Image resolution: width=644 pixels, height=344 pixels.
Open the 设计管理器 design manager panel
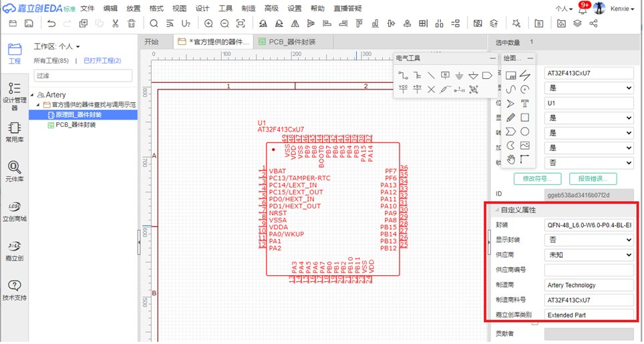click(x=14, y=92)
